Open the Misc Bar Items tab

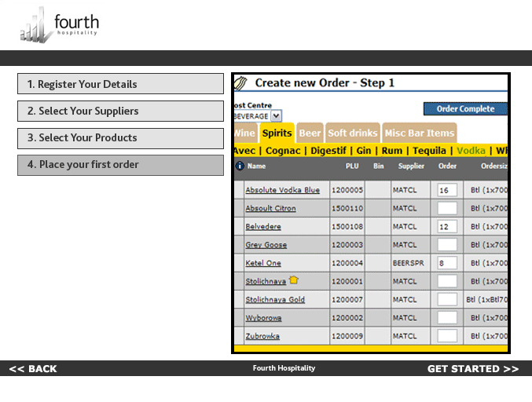point(420,133)
